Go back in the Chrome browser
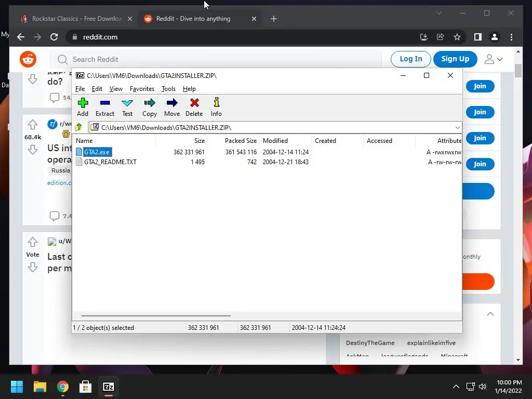 (x=21, y=37)
